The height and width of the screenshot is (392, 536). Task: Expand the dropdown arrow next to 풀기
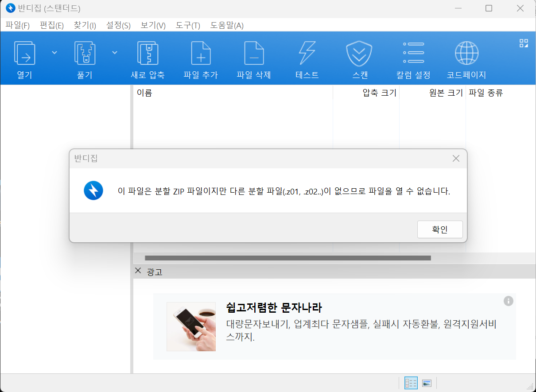(115, 53)
